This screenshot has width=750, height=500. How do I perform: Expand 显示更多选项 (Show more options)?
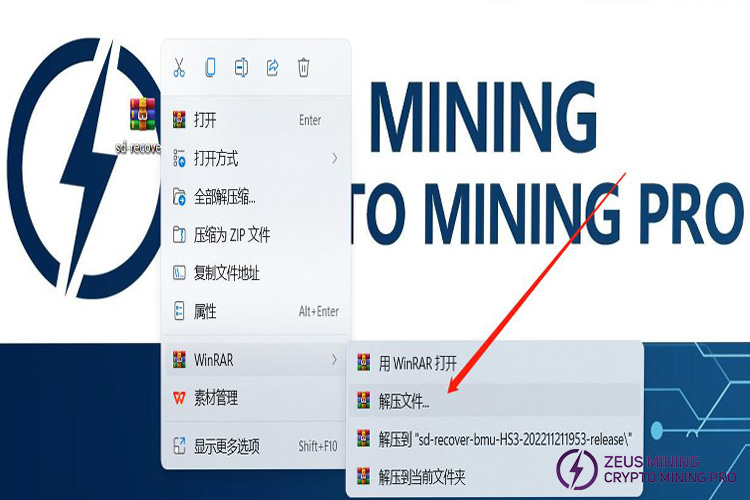pyautogui.click(x=226, y=445)
